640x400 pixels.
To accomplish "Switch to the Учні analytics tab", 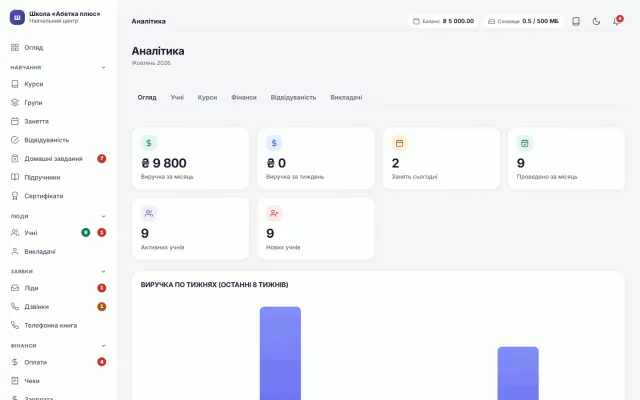I will pos(177,98).
